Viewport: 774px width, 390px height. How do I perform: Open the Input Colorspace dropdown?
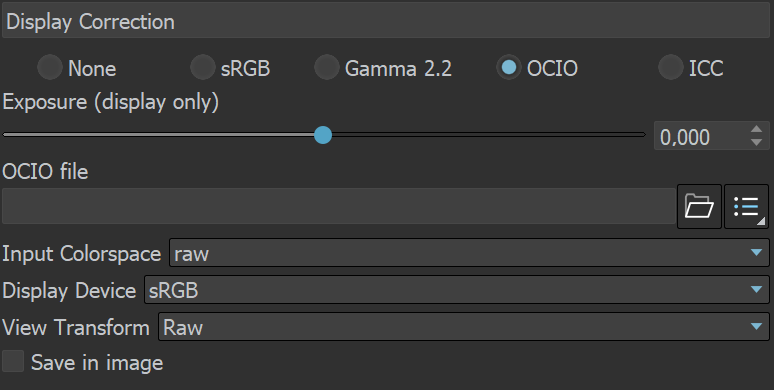click(469, 253)
